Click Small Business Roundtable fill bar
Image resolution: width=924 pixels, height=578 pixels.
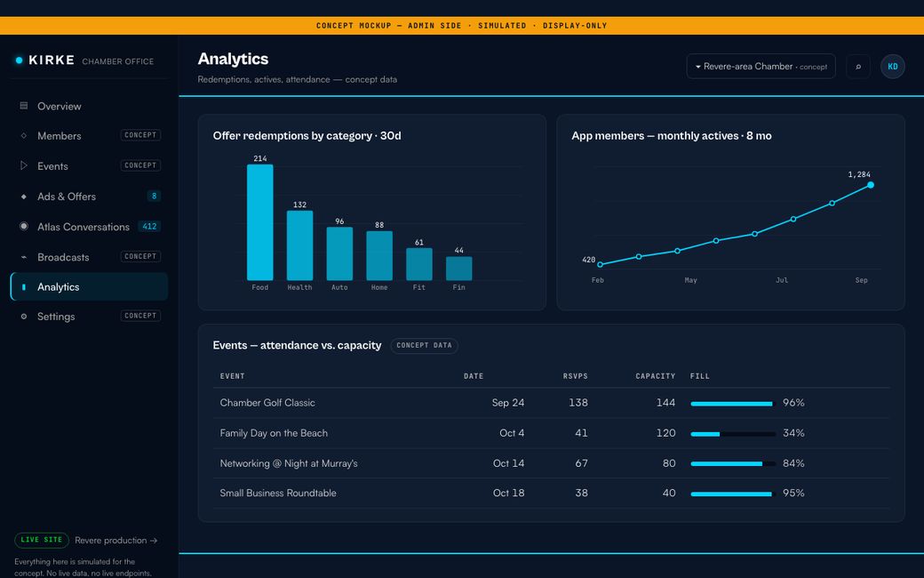click(732, 494)
